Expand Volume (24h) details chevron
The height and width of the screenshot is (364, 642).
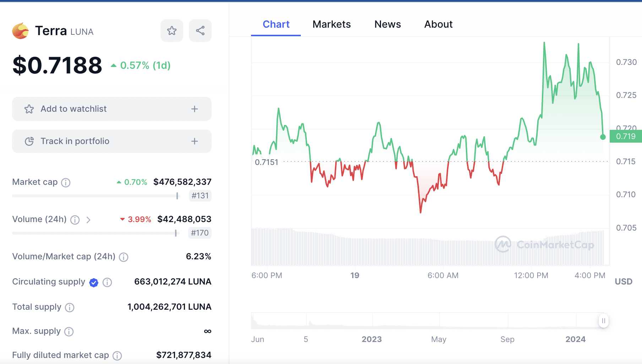[88, 220]
